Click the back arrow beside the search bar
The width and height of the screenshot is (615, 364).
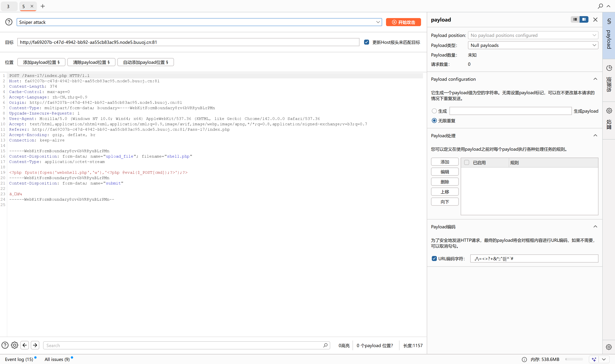coord(25,345)
